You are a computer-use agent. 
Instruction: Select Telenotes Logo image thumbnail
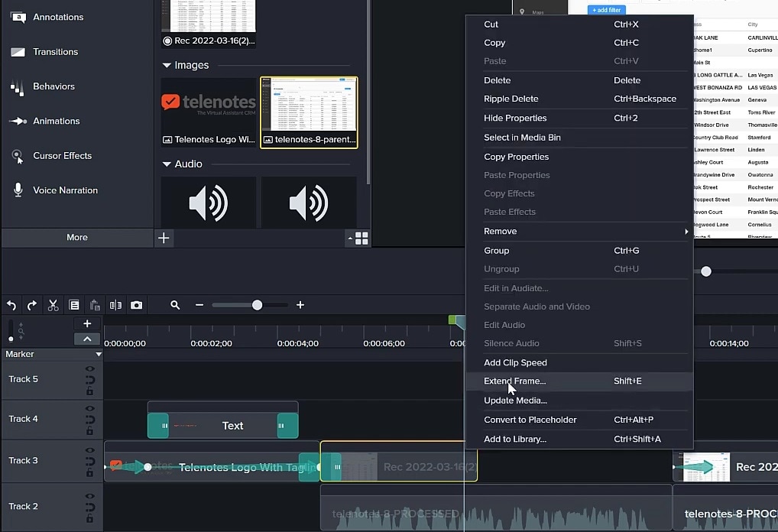pos(209,112)
